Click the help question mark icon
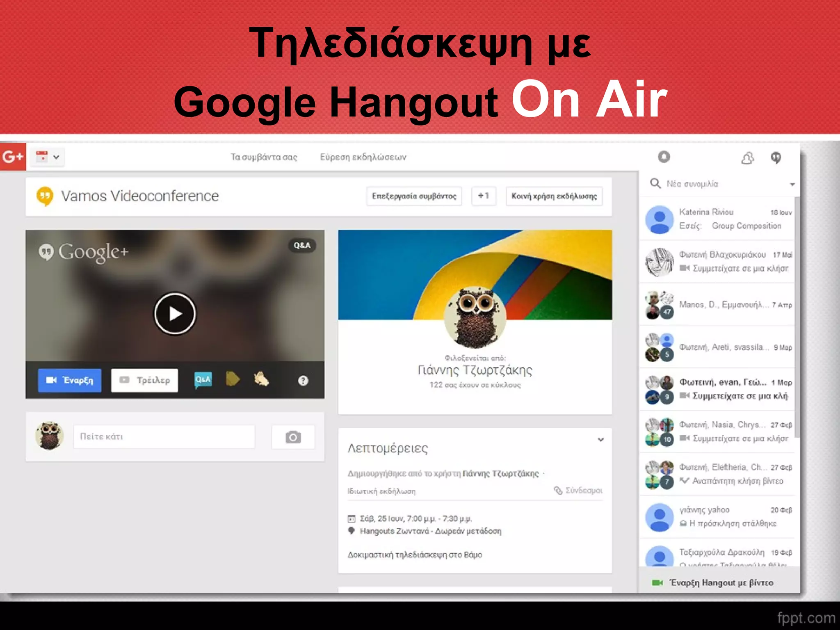Viewport: 840px width, 630px height. tap(303, 381)
